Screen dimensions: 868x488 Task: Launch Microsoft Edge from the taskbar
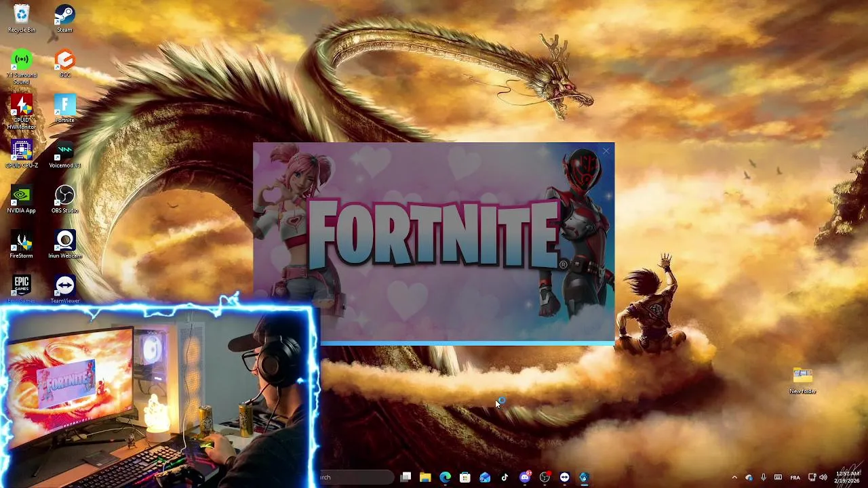[x=445, y=477]
